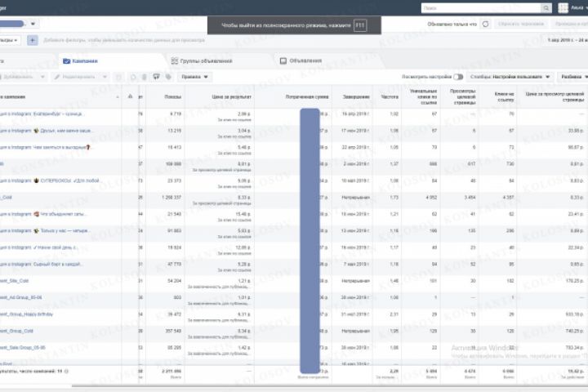Click the 1 268 337 impressions cell
This screenshot has height=392, width=588.
(171, 198)
